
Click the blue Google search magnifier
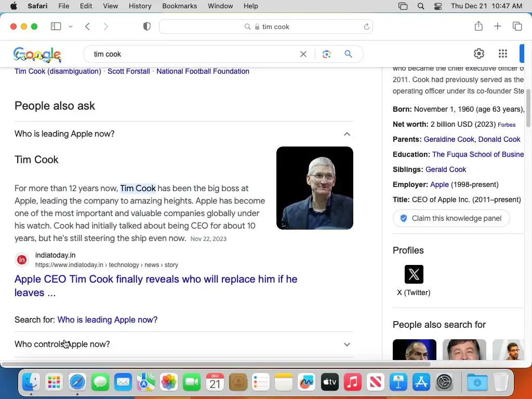(x=349, y=54)
